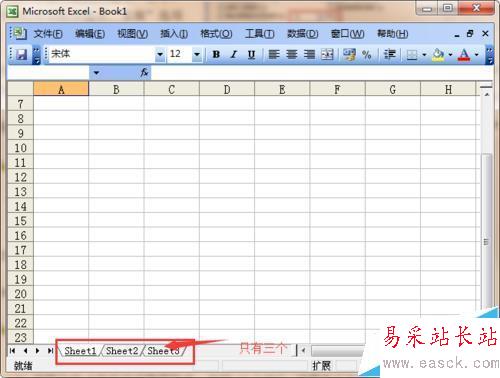
Task: Open the 窗口(W) menu
Action: pyautogui.click(x=347, y=34)
